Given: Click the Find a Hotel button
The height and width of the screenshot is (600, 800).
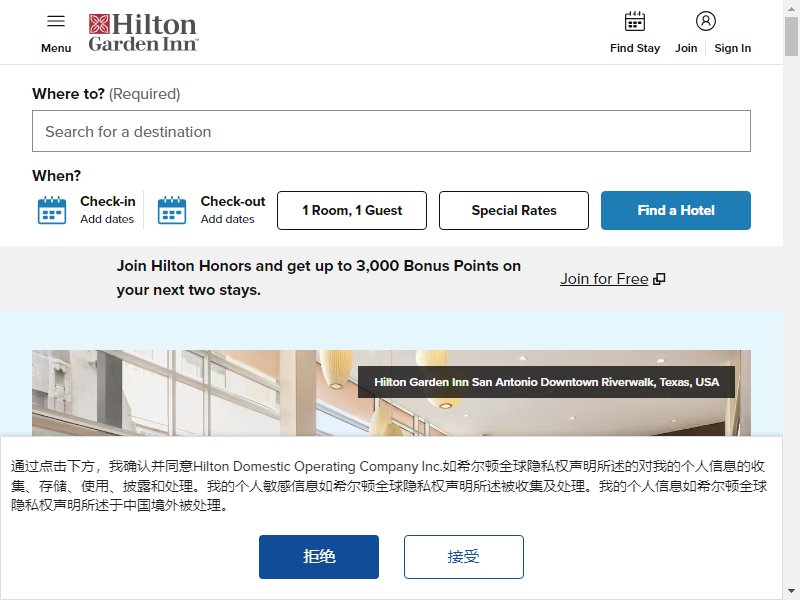Looking at the screenshot, I should click(x=676, y=210).
